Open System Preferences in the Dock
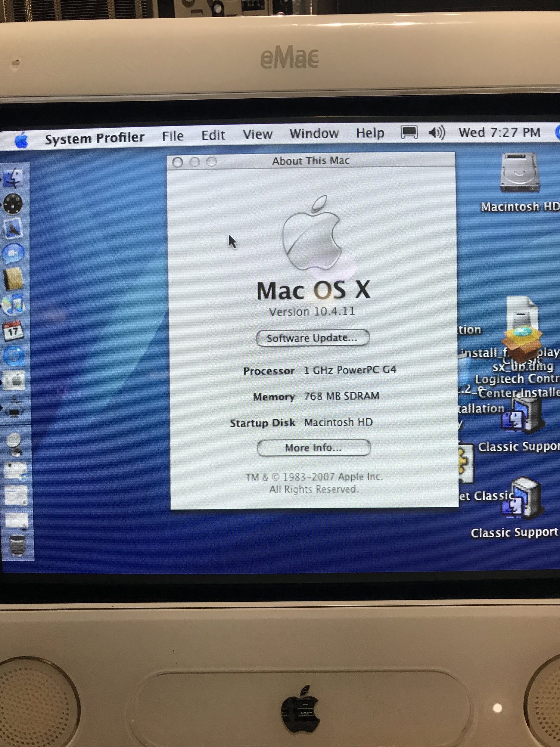The image size is (560, 747). pyautogui.click(x=14, y=381)
